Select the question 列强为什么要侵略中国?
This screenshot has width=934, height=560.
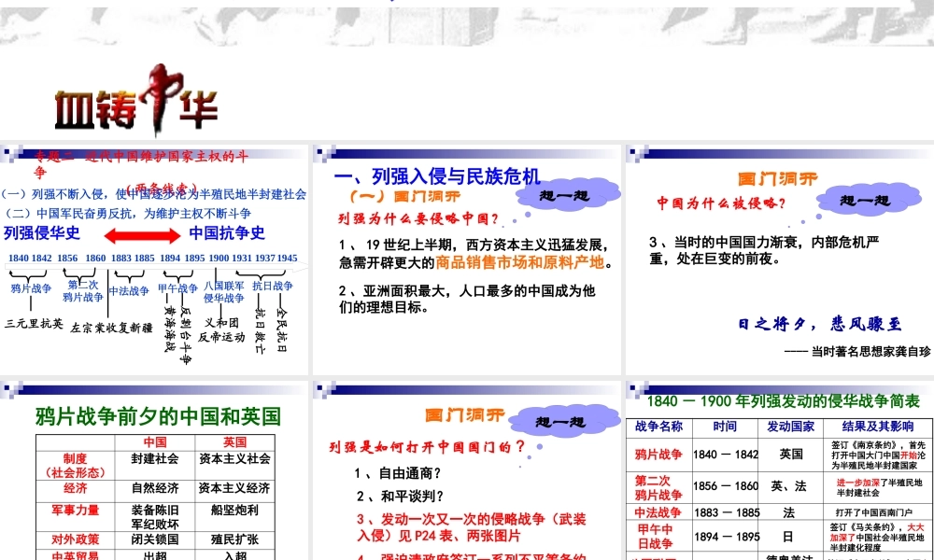[x=417, y=219]
